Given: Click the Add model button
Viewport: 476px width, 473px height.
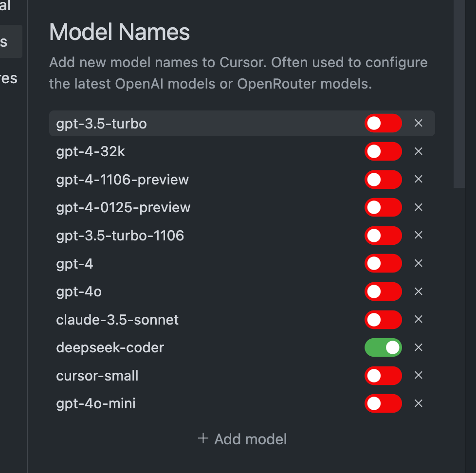Looking at the screenshot, I should pos(242,439).
